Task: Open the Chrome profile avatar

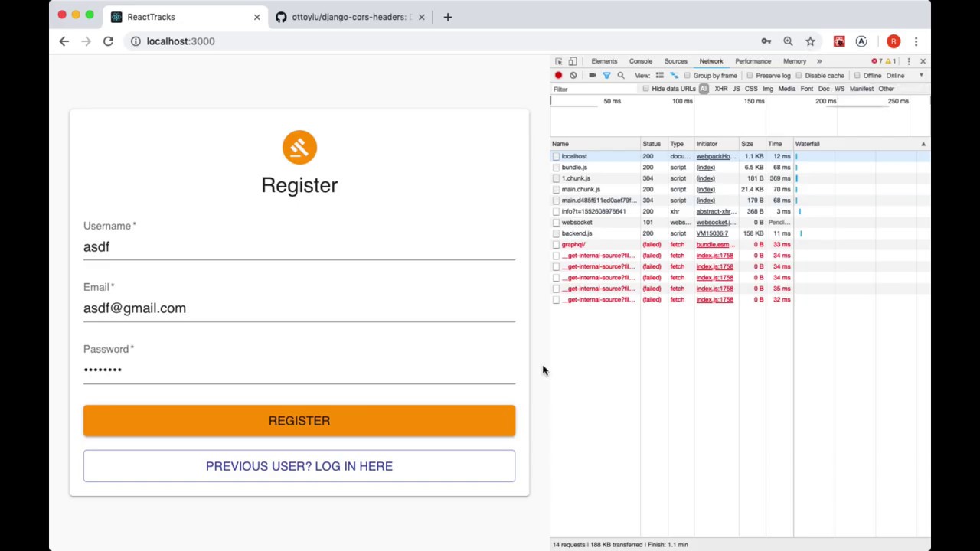Action: tap(893, 41)
